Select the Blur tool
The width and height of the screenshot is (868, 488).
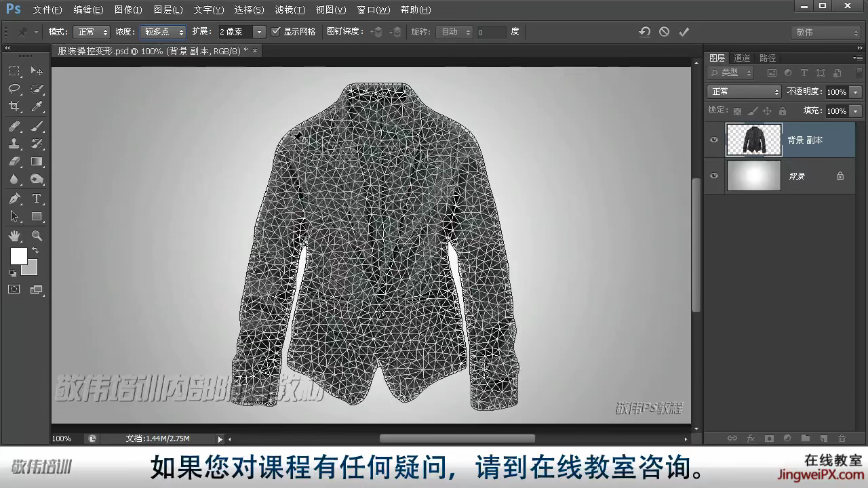pyautogui.click(x=14, y=179)
